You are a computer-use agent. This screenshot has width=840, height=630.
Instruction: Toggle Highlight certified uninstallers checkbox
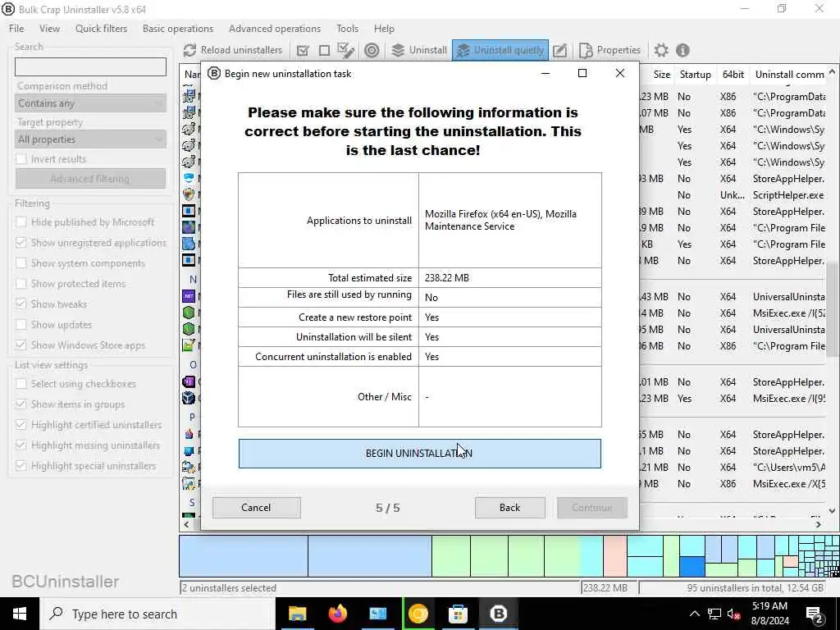[21, 425]
